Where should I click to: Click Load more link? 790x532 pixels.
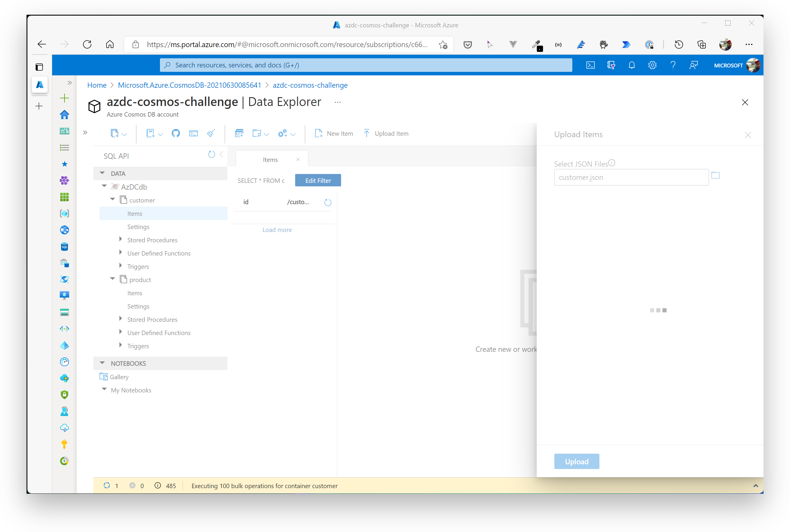tap(277, 230)
